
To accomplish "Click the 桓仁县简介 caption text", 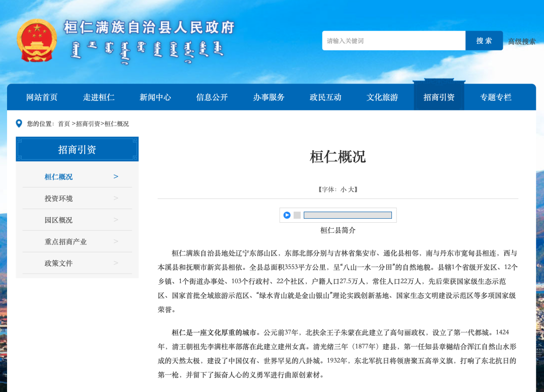I will 337,230.
